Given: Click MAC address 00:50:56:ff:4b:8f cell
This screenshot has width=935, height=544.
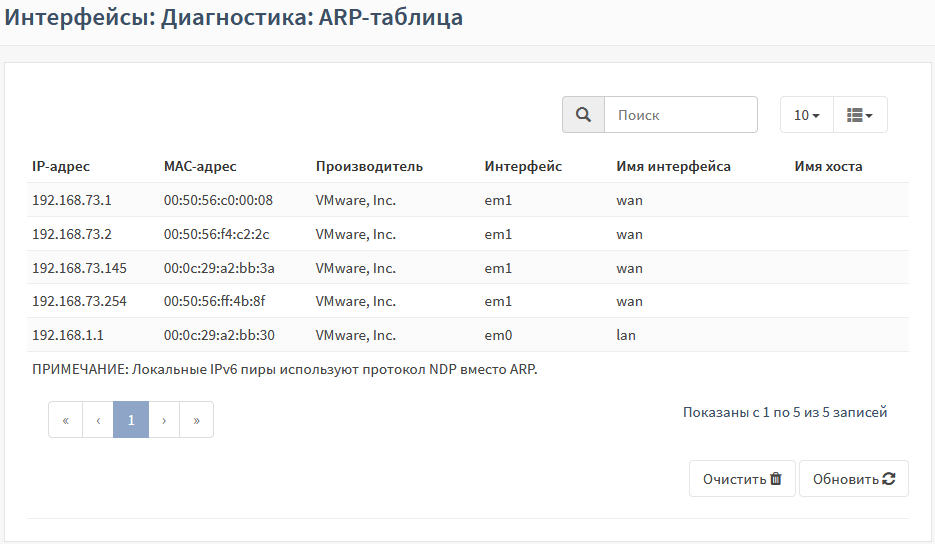Looking at the screenshot, I should pos(215,301).
